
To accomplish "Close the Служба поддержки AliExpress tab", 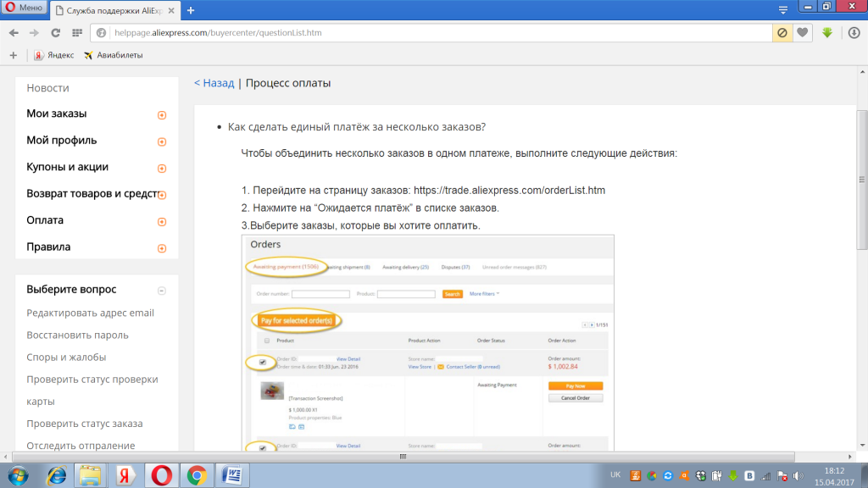I will click(x=171, y=10).
